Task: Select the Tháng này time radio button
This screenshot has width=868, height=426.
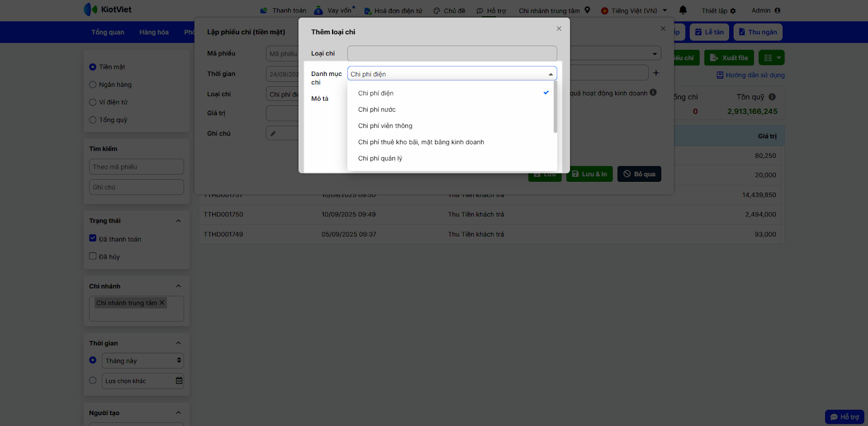Action: [93, 360]
